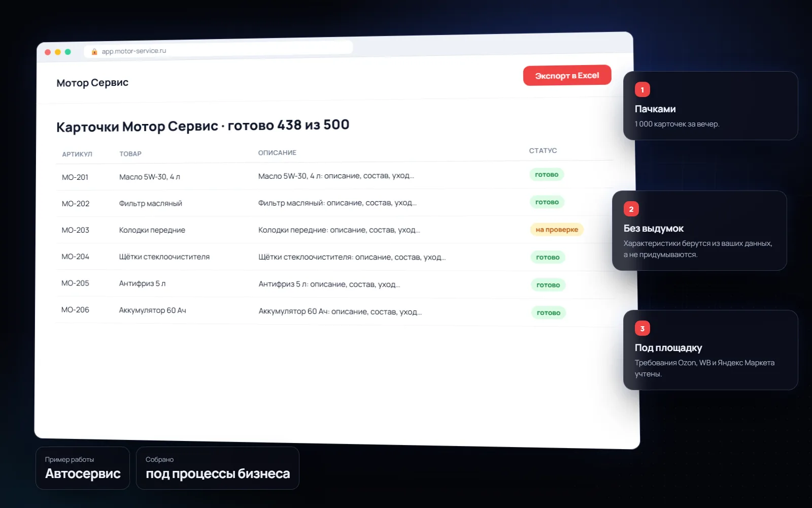Select article cell МО-206
812x508 pixels.
75,309
